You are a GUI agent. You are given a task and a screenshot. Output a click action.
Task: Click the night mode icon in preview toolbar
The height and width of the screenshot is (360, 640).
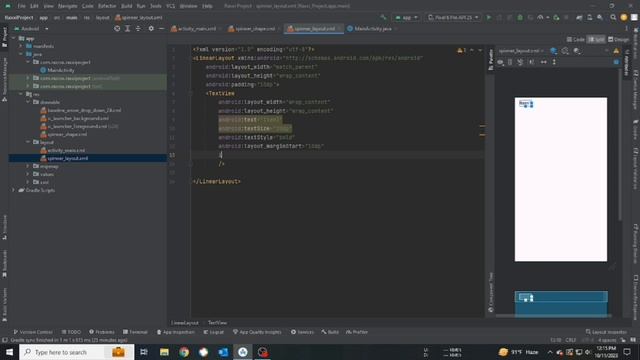tap(577, 51)
